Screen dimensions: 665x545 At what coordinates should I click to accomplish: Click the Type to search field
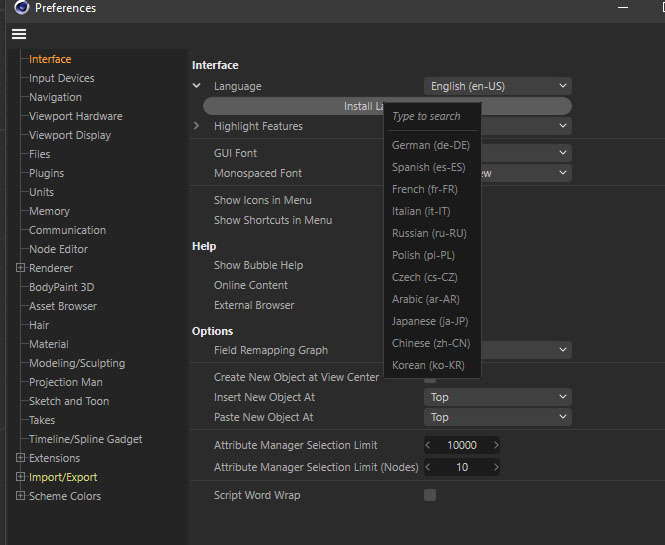431,117
